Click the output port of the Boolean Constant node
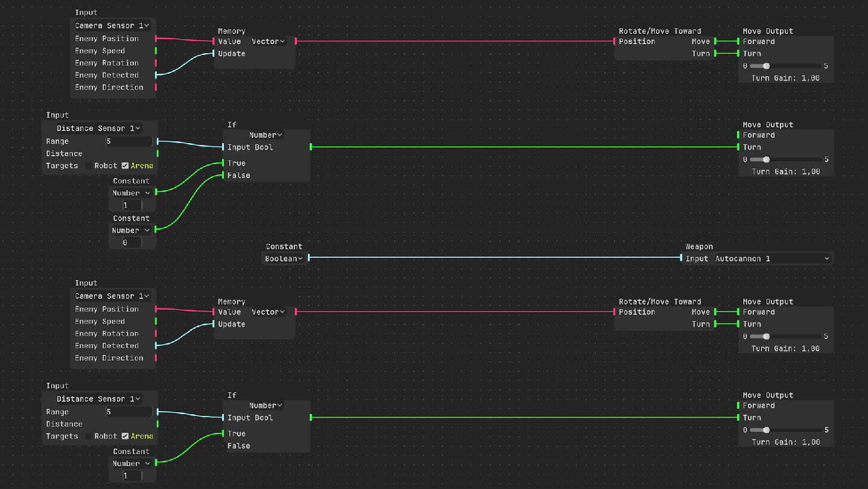 tap(309, 258)
